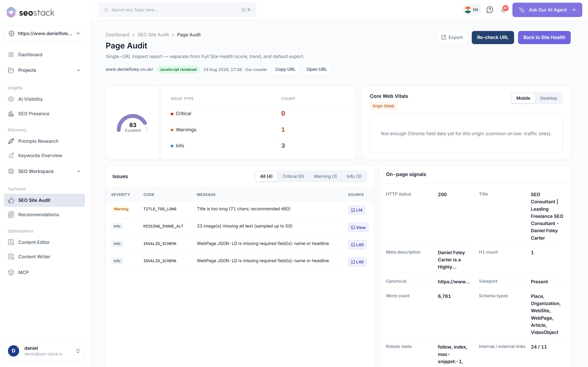The width and height of the screenshot is (588, 367).
Task: Click Back to Site Health
Action: [x=544, y=37]
